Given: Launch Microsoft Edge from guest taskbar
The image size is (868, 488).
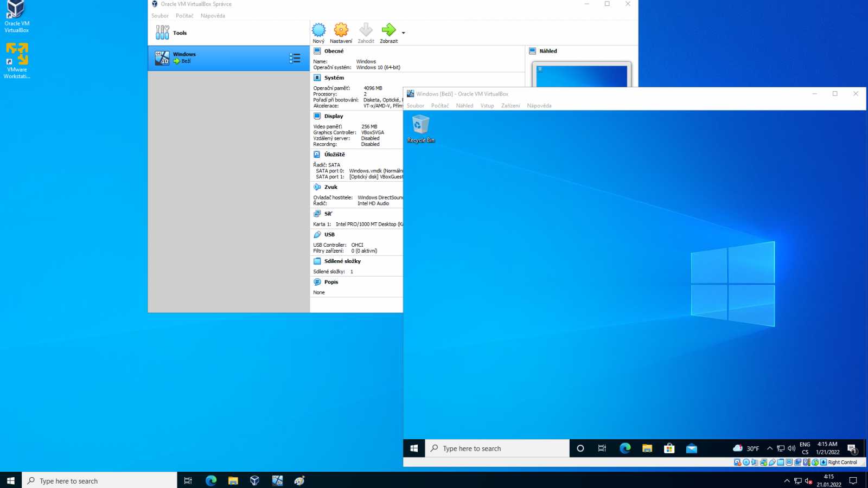Looking at the screenshot, I should (625, 448).
